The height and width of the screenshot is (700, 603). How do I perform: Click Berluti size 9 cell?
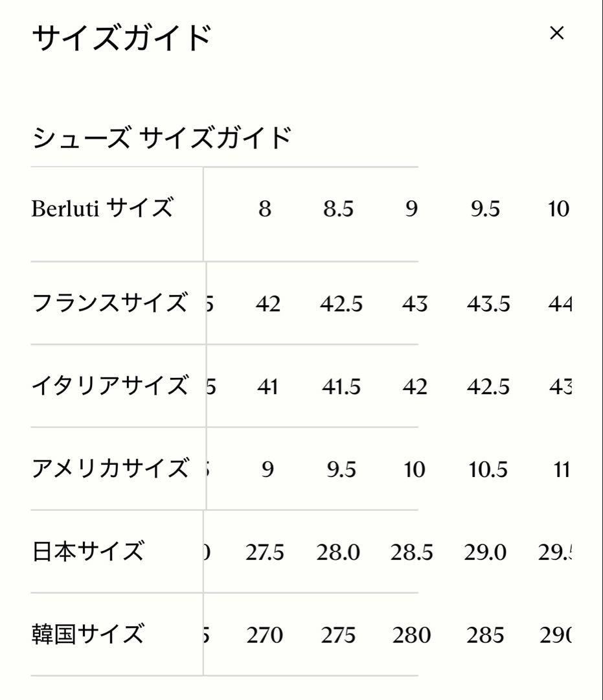[x=413, y=209]
